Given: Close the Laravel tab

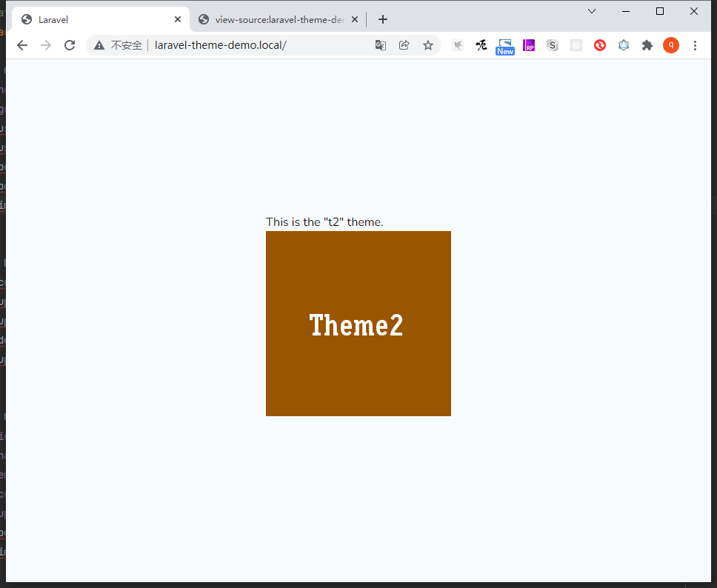Looking at the screenshot, I should (178, 20).
